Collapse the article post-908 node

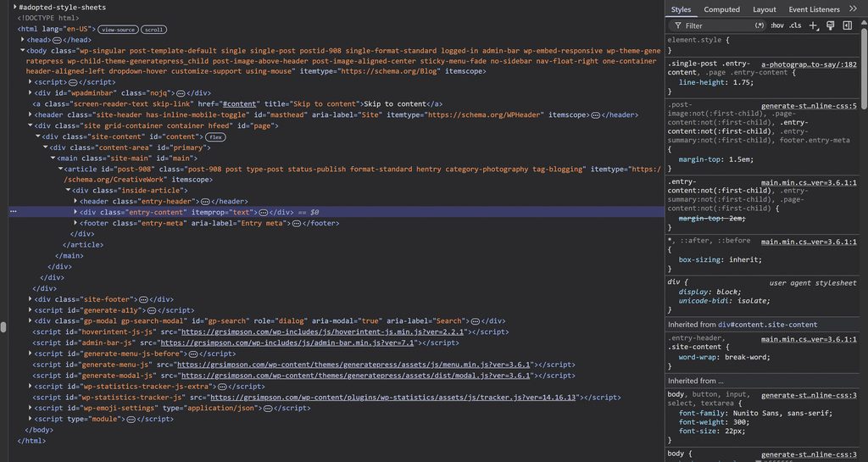pos(60,169)
